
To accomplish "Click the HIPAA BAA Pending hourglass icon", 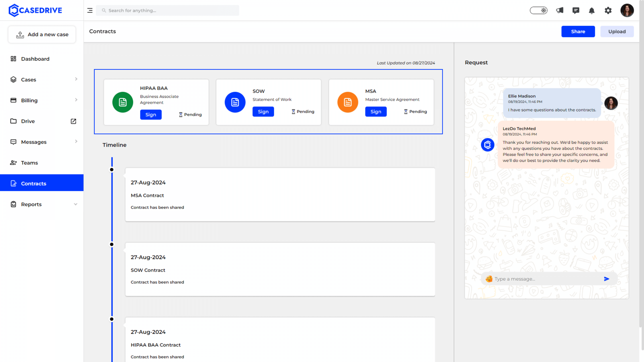I will coord(180,115).
